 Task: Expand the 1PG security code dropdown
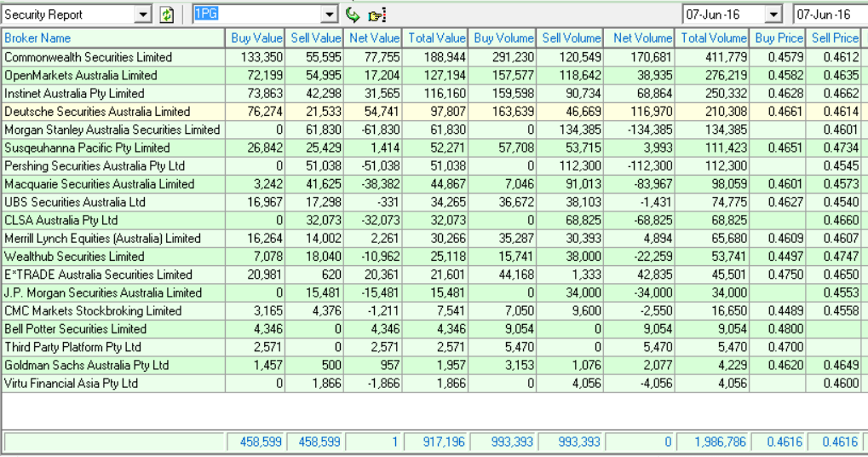330,15
